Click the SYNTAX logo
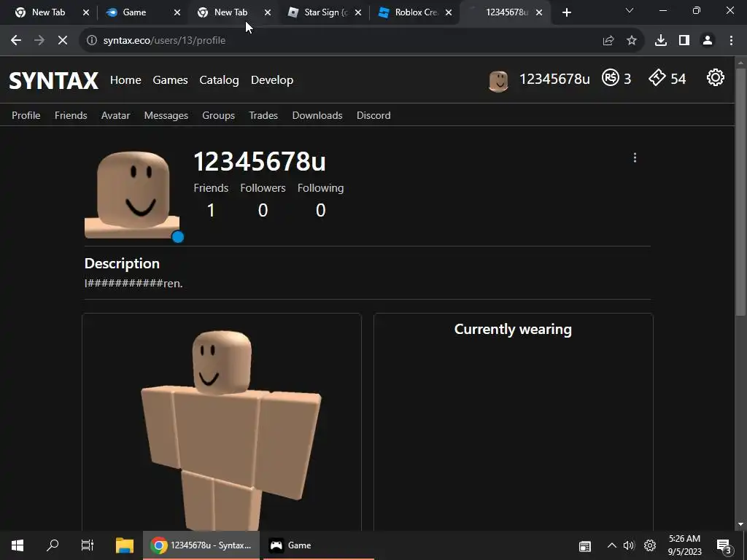Viewport: 747px width, 560px height. click(54, 80)
